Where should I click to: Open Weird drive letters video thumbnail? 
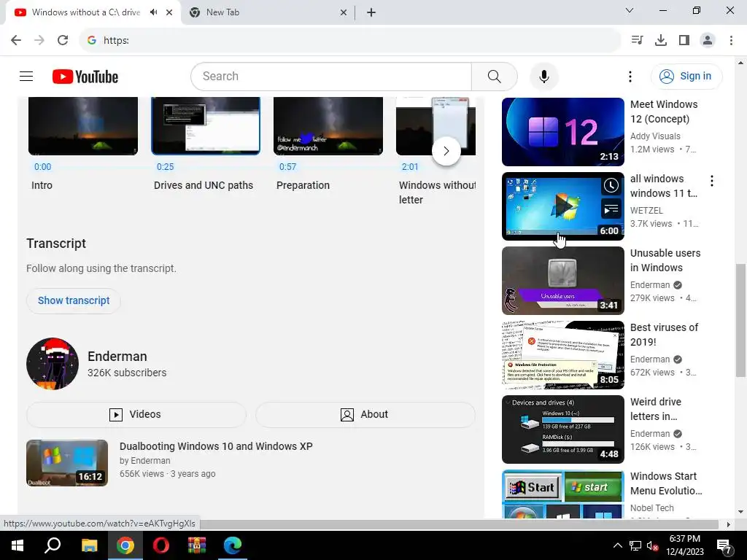click(562, 429)
